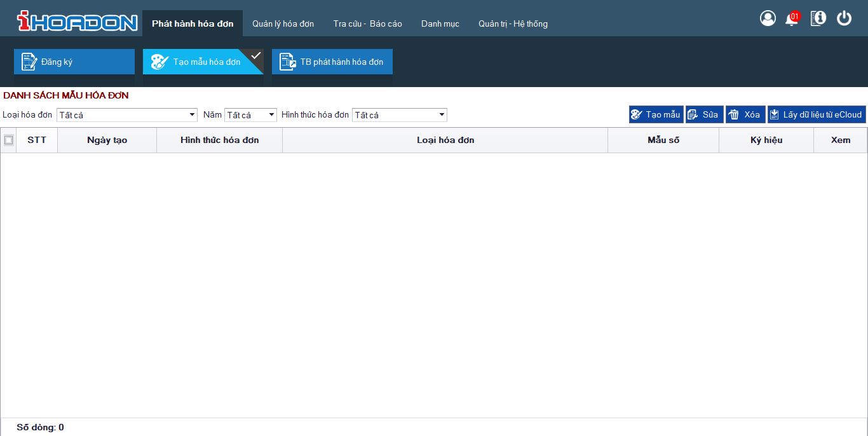Image resolution: width=868 pixels, height=436 pixels.
Task: Open TB phát hành hóa đơn tile
Action: pos(332,62)
